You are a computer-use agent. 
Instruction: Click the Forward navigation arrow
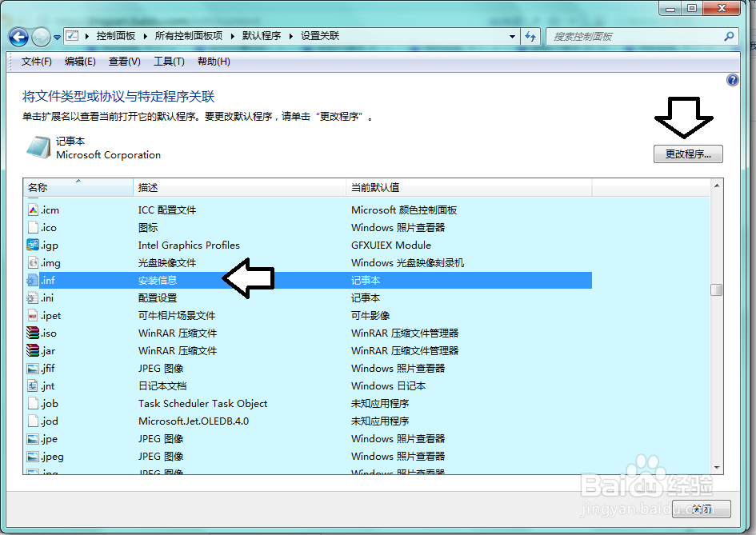pos(41,37)
